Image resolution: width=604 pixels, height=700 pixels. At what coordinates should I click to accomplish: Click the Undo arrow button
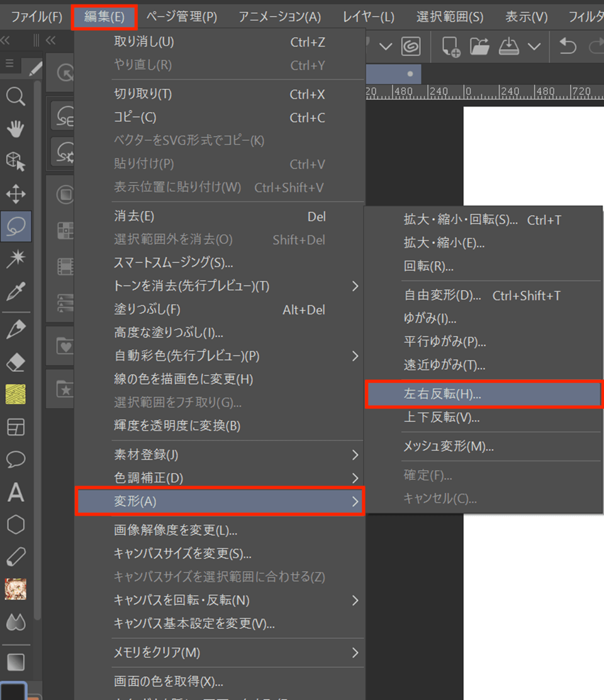tap(568, 47)
